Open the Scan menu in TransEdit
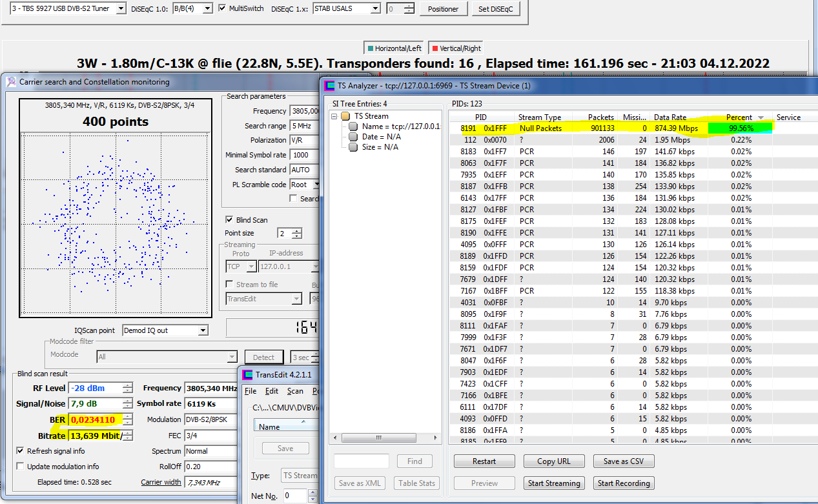This screenshot has width=818, height=504. pos(295,391)
